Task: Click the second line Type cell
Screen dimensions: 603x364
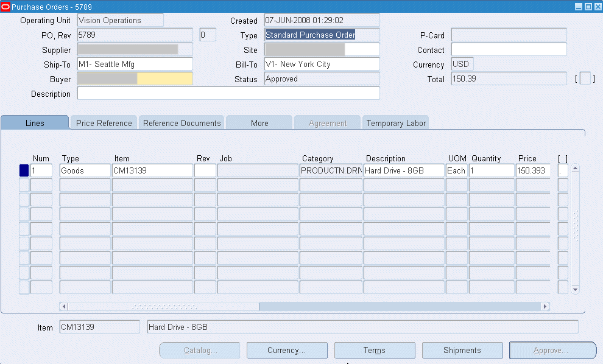Action: [x=85, y=185]
